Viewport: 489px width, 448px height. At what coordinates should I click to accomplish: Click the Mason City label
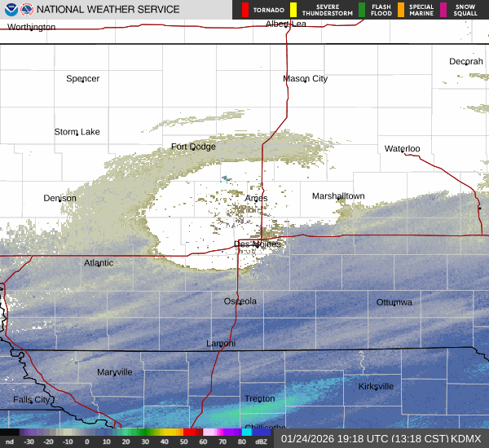click(x=305, y=79)
